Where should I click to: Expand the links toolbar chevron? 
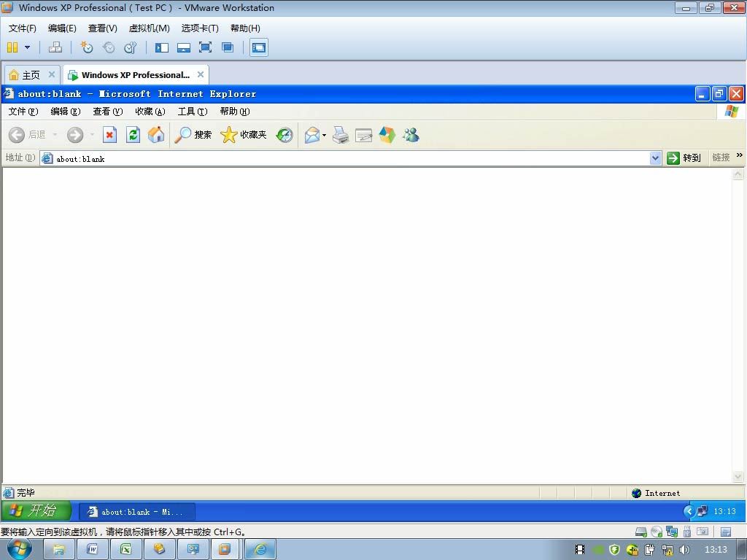(740, 155)
